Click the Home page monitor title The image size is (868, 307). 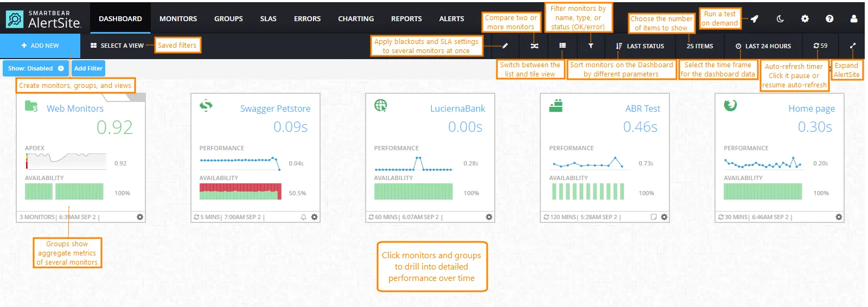pos(812,108)
